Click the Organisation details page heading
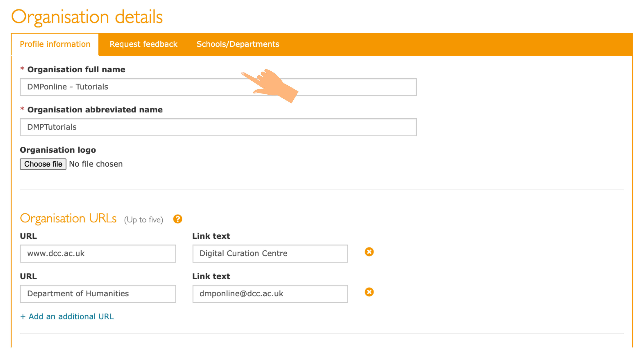The width and height of the screenshot is (644, 362). pos(87,17)
